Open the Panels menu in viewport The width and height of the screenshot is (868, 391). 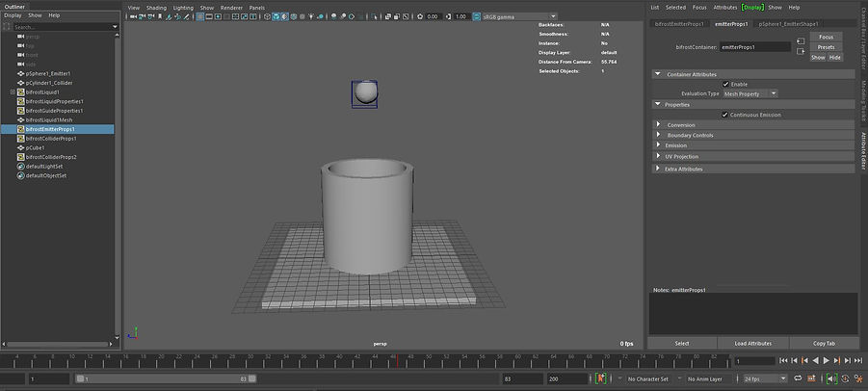pyautogui.click(x=257, y=8)
